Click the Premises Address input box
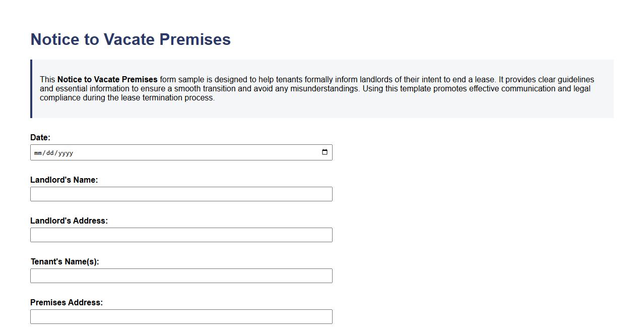 tap(181, 316)
